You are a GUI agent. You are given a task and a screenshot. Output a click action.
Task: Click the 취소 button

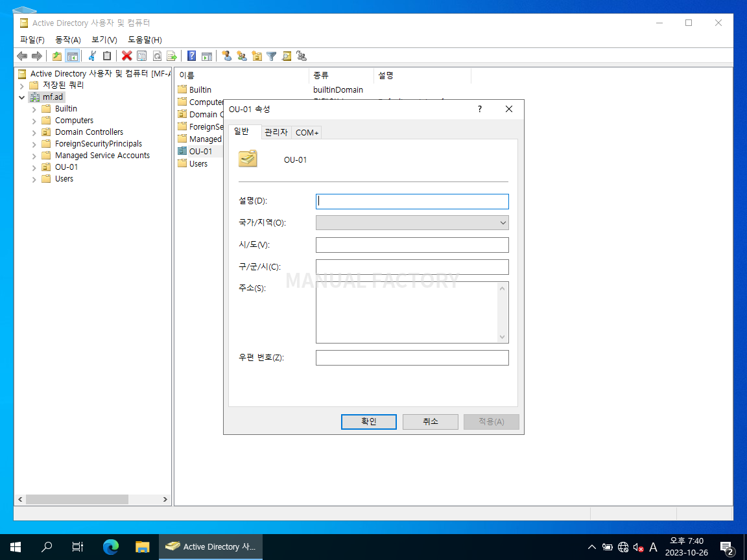430,421
